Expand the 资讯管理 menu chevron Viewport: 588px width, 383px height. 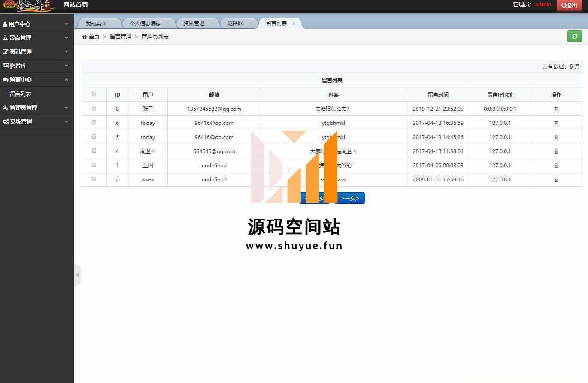pos(67,51)
